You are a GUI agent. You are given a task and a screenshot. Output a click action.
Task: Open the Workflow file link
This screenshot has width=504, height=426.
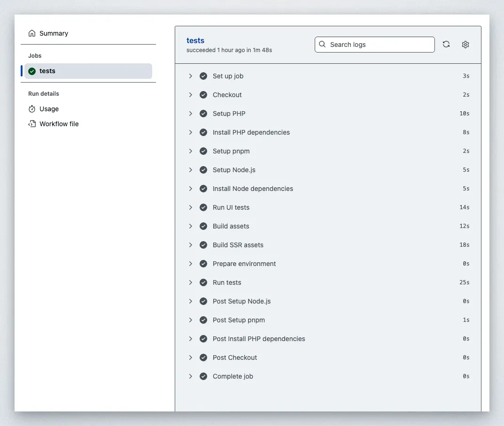point(59,124)
